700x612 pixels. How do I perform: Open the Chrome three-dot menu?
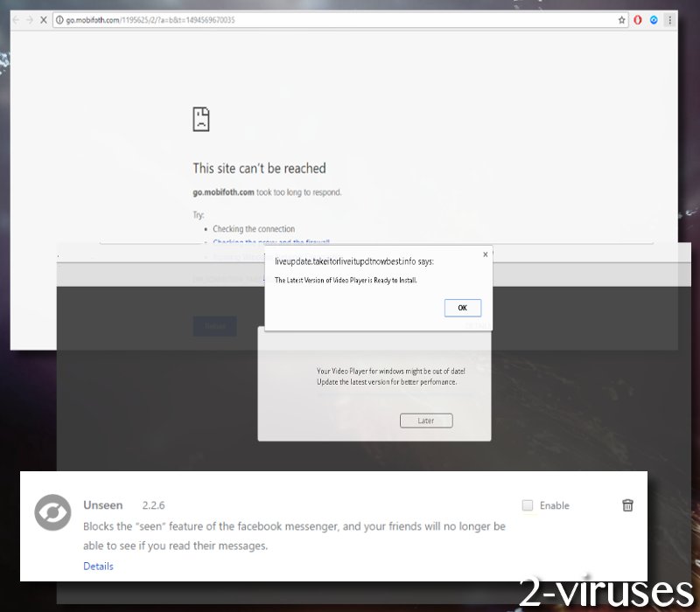coord(669,19)
